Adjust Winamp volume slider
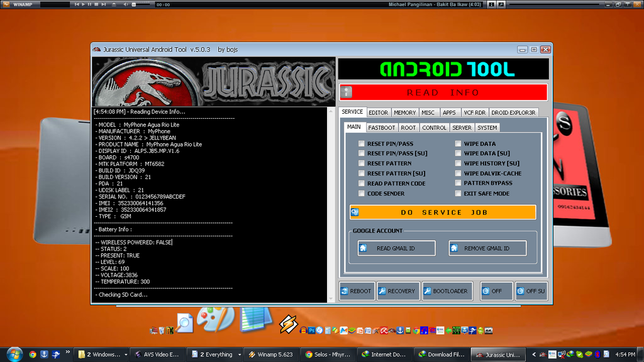Viewport: 644px width, 362px height. 141,4
